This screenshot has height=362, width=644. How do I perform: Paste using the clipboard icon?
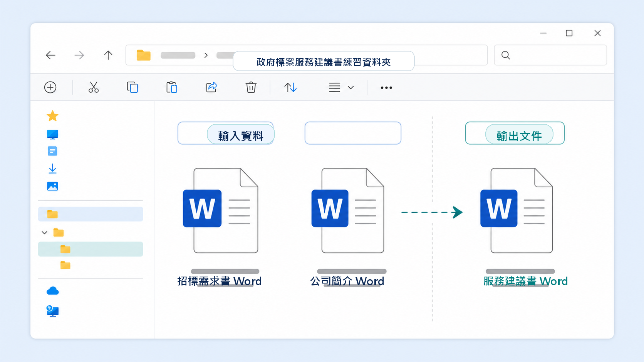[x=172, y=87]
